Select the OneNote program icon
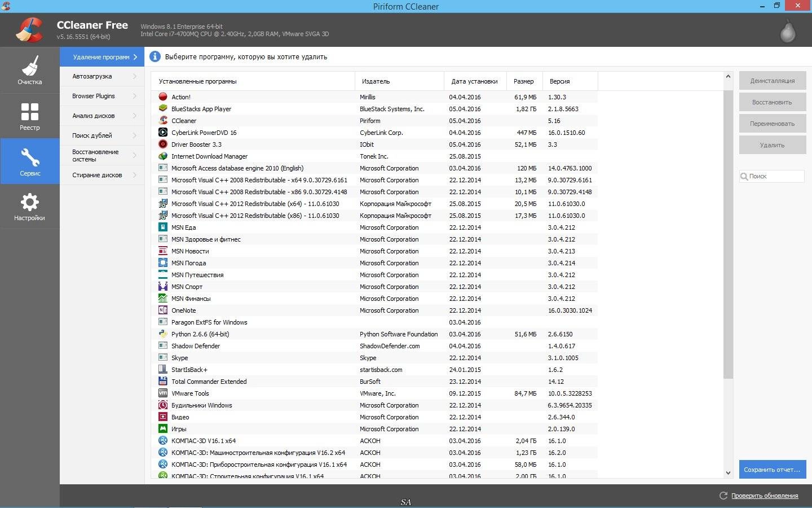This screenshot has width=812, height=508. [x=163, y=310]
